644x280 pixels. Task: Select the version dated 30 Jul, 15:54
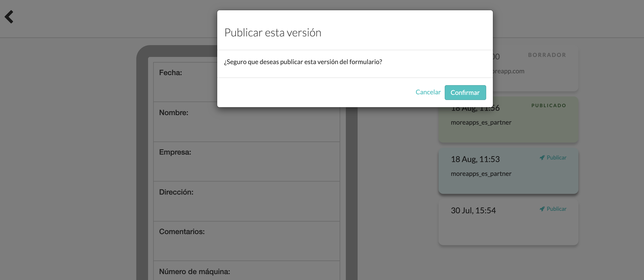click(x=508, y=222)
